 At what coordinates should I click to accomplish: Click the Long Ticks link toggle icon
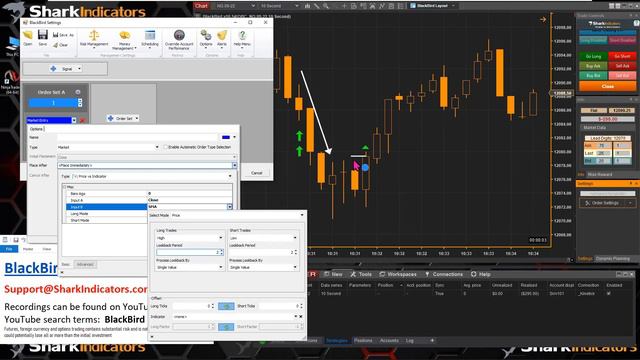point(226,306)
